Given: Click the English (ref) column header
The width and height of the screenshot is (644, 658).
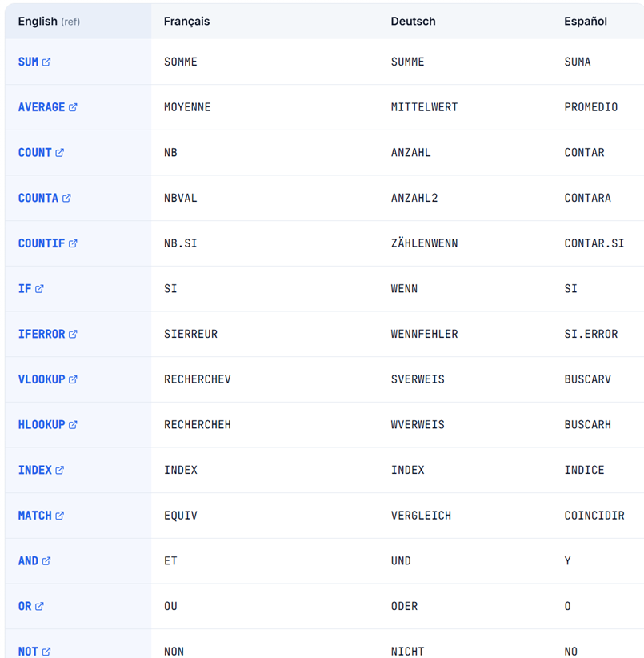Looking at the screenshot, I should (x=78, y=22).
